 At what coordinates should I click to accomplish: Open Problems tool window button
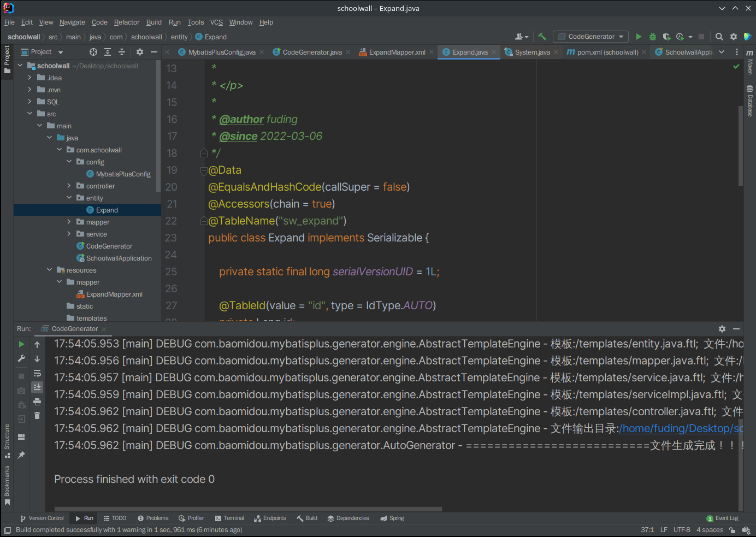point(153,518)
